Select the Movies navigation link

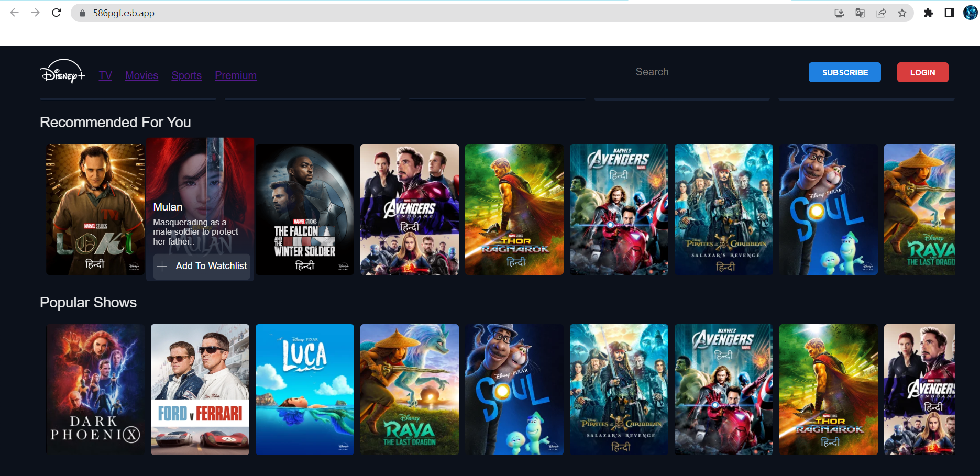(141, 75)
